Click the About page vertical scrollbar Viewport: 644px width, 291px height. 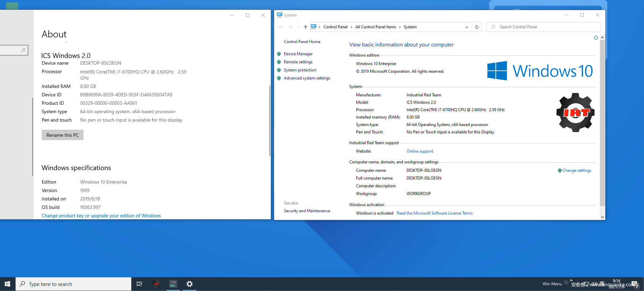click(x=269, y=121)
